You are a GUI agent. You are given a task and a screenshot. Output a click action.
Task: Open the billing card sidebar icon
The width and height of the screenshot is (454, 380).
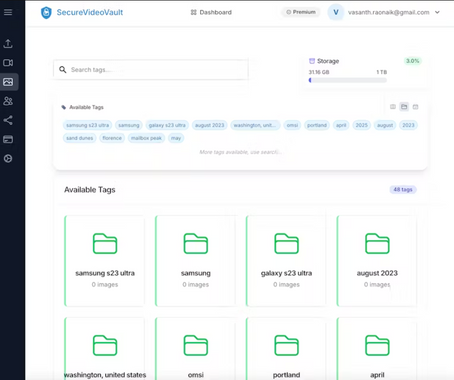8,139
